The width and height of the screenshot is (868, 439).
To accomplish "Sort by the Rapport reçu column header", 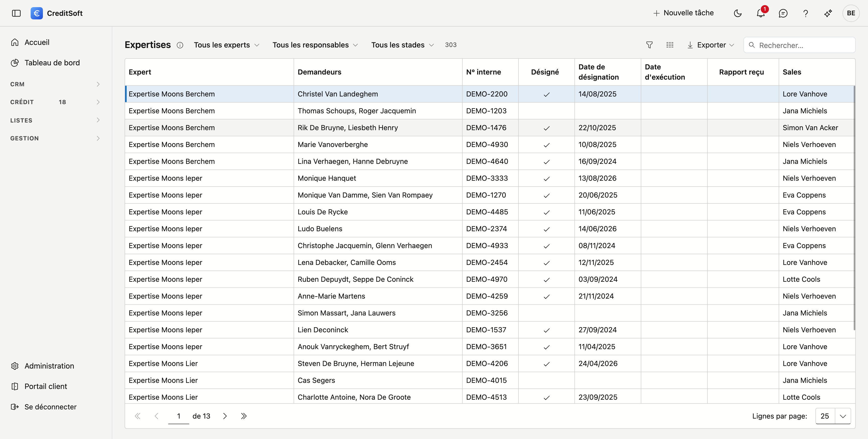I will coord(743,72).
